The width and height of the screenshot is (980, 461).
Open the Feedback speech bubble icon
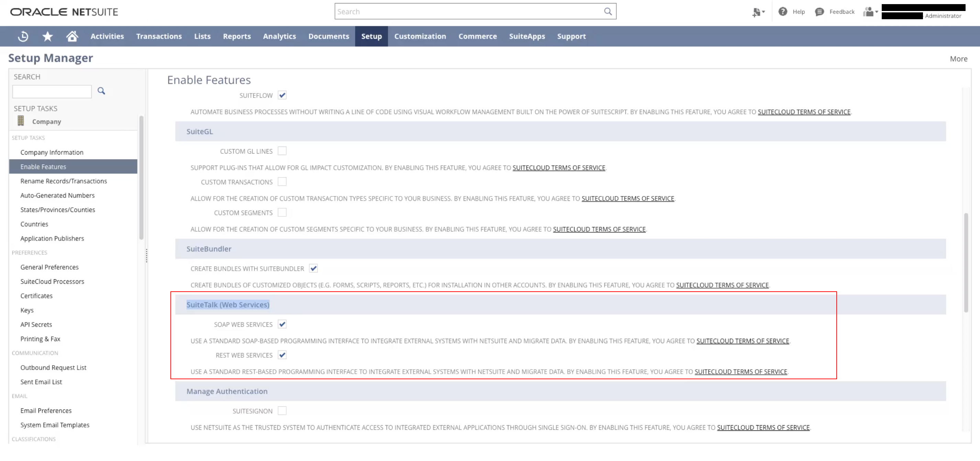[x=819, y=12]
